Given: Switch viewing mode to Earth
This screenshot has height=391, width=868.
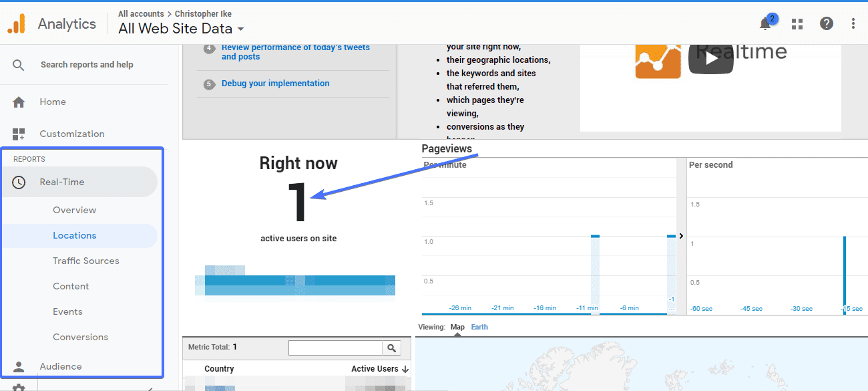Looking at the screenshot, I should coord(479,327).
